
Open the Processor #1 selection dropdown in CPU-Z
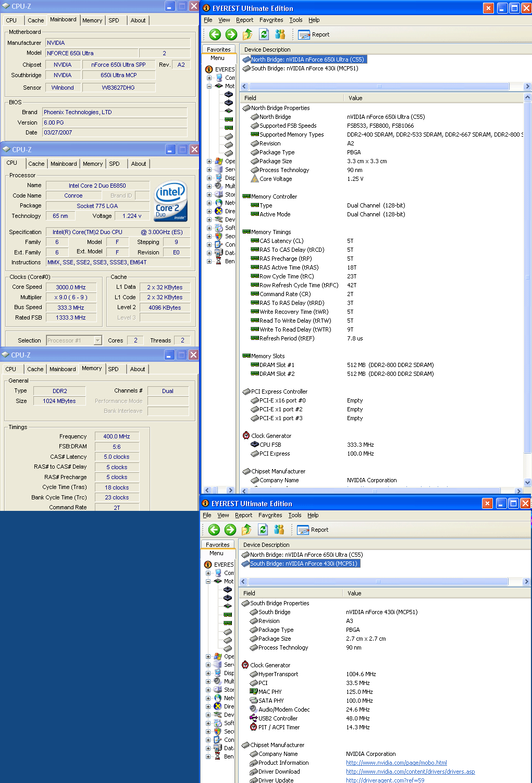click(97, 340)
